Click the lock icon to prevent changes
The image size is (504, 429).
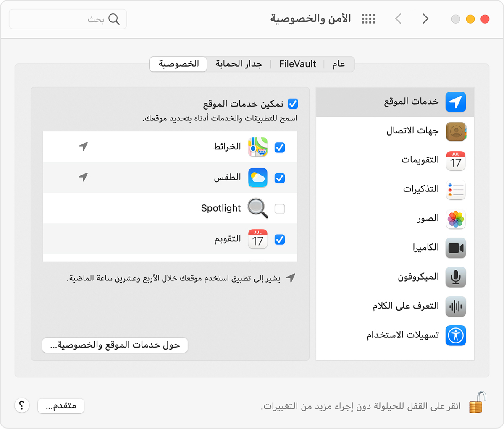point(478,402)
